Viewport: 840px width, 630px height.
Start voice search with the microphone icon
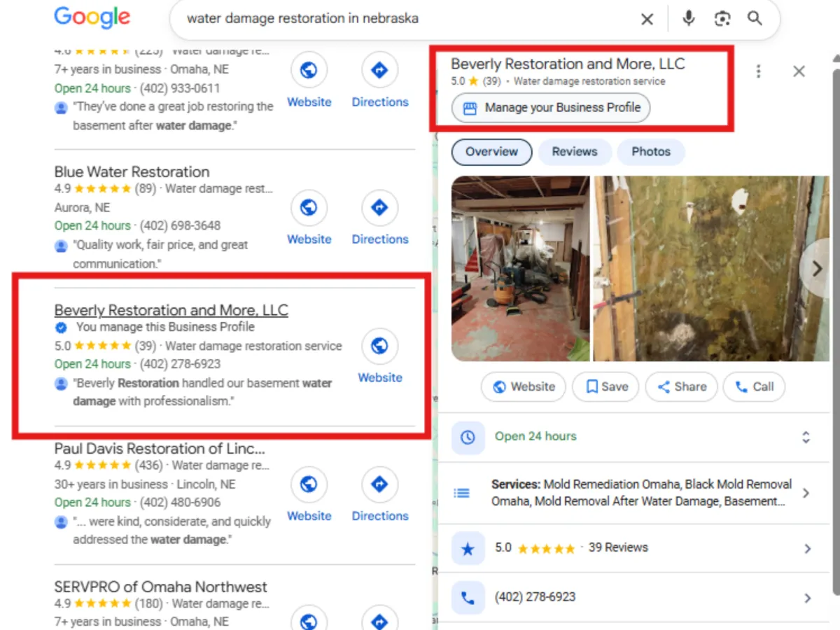coord(689,18)
